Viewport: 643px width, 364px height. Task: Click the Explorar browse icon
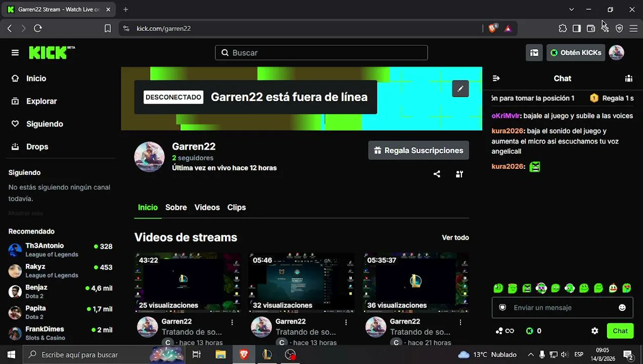click(x=15, y=101)
